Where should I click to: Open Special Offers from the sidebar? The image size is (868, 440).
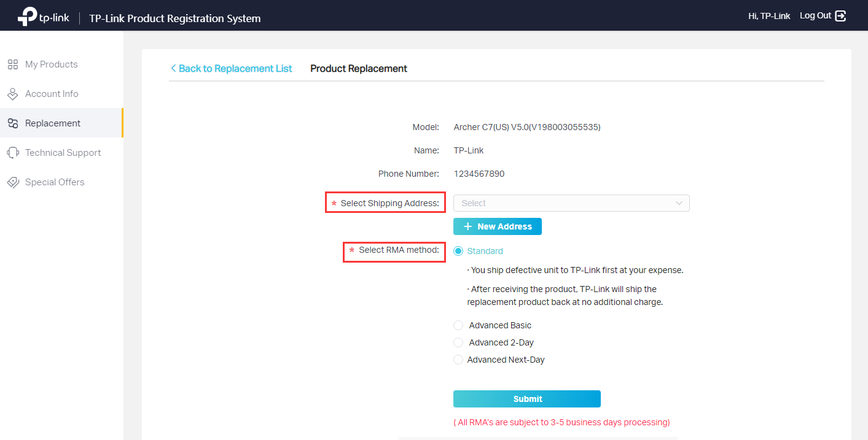(x=55, y=182)
